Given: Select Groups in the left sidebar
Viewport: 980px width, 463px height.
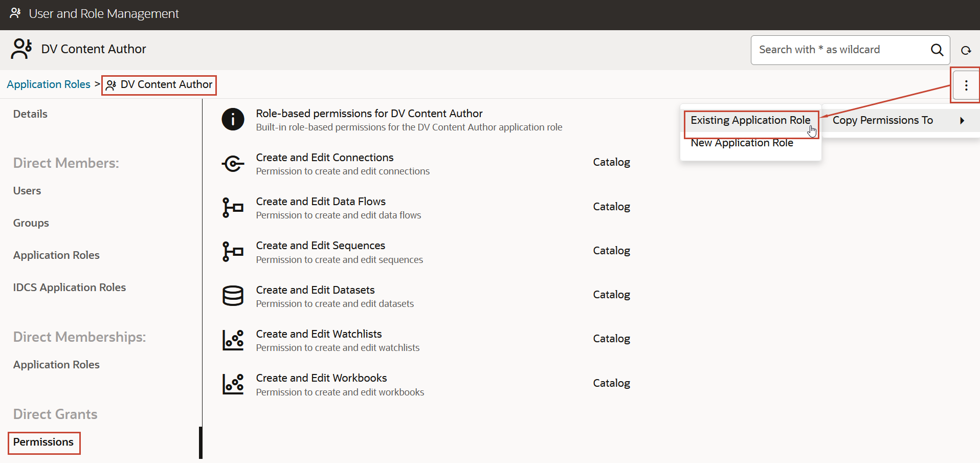Looking at the screenshot, I should point(31,223).
